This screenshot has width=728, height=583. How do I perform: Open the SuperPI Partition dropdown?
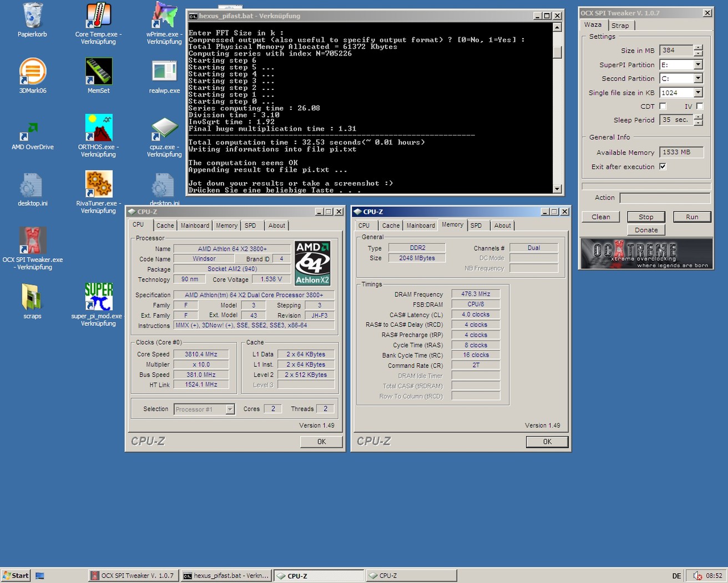click(698, 64)
